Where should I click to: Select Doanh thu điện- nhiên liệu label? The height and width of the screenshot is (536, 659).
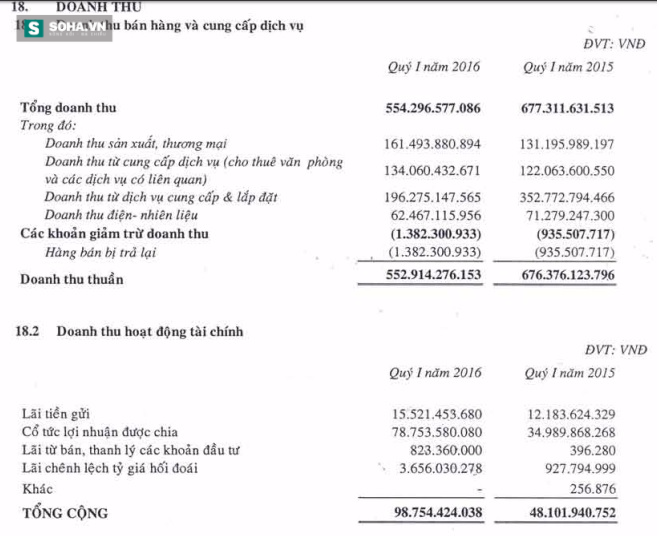(x=121, y=215)
